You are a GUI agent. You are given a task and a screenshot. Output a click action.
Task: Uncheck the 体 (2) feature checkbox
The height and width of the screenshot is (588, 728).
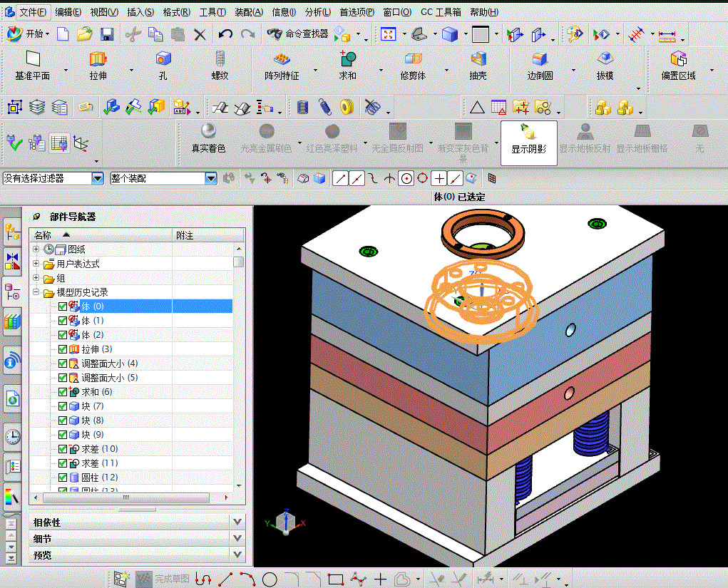(x=63, y=334)
